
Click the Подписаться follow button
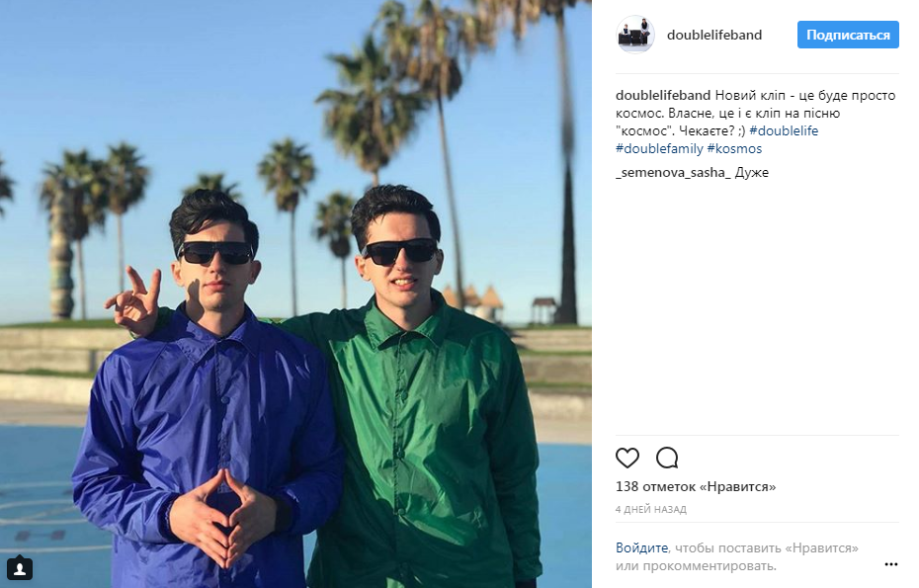[x=848, y=36]
